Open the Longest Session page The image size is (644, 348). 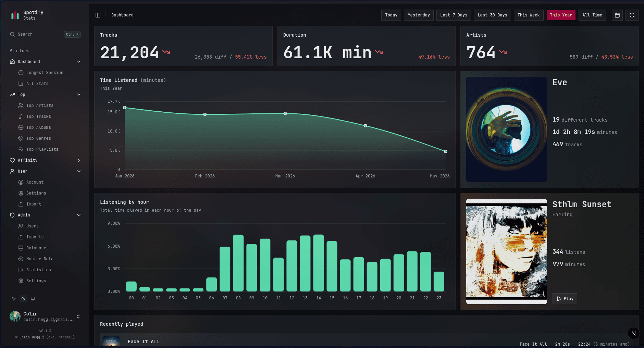[x=45, y=73]
